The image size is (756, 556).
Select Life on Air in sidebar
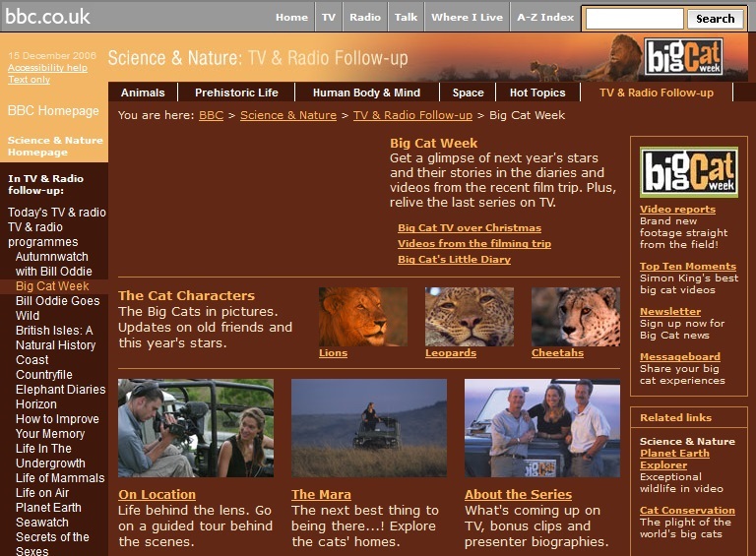coord(42,493)
